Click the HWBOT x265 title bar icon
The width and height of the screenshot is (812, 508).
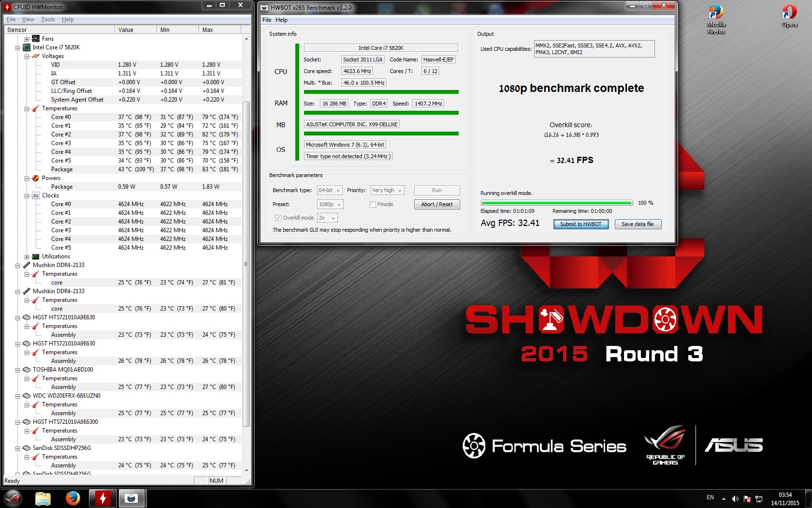(x=264, y=7)
